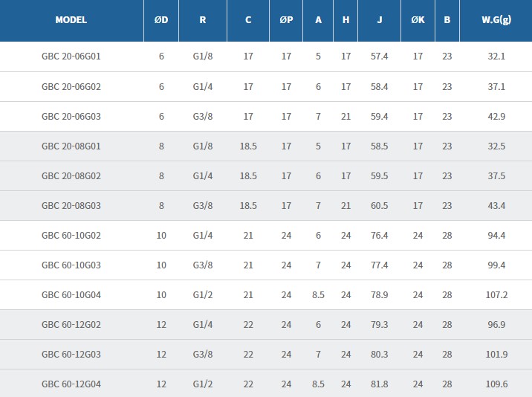Click the ØK column header

pyautogui.click(x=418, y=20)
